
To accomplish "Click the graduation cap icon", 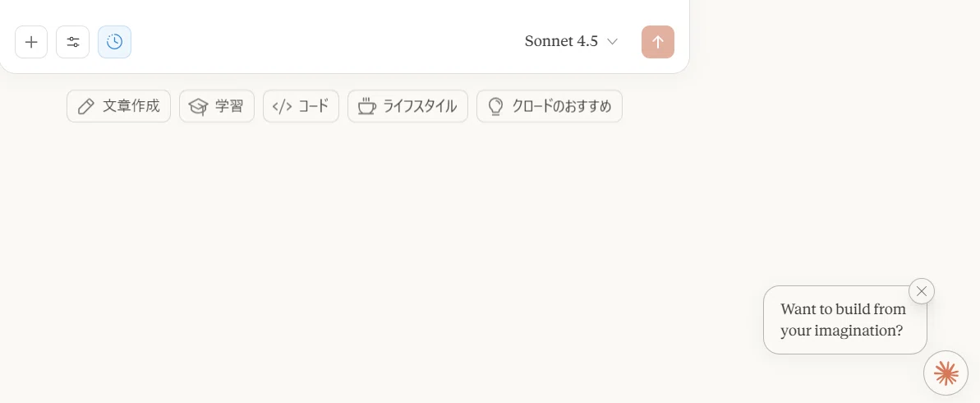I will click(198, 106).
